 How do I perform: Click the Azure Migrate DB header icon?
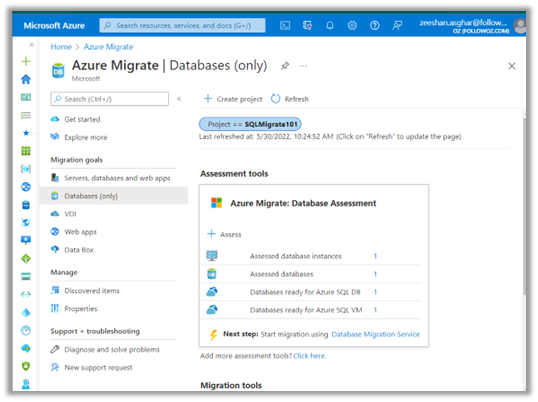[58, 70]
